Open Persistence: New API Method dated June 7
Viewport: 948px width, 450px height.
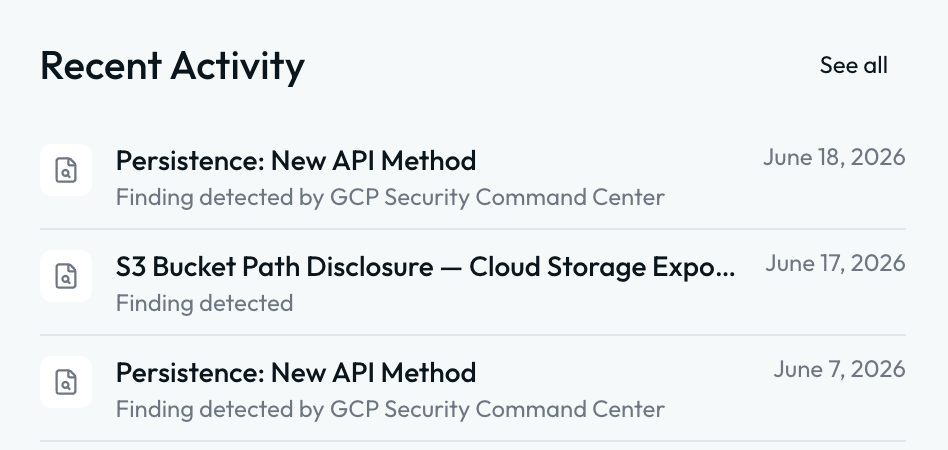click(296, 373)
